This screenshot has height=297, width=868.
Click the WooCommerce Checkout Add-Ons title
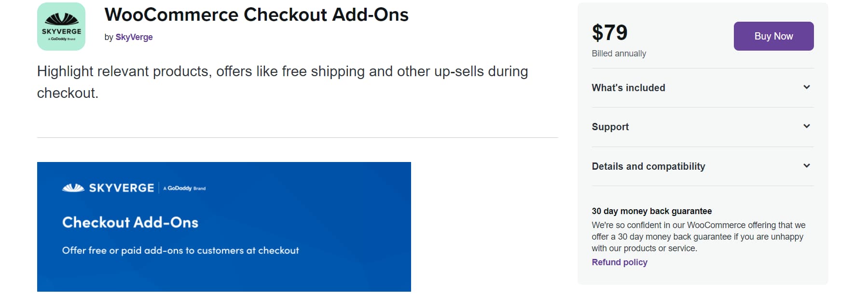click(x=256, y=15)
